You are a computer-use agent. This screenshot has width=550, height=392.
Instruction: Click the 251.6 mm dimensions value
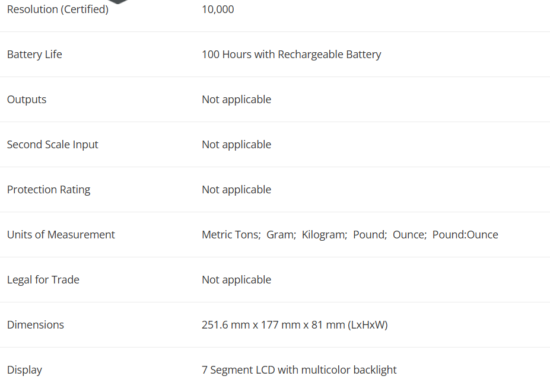295,325
